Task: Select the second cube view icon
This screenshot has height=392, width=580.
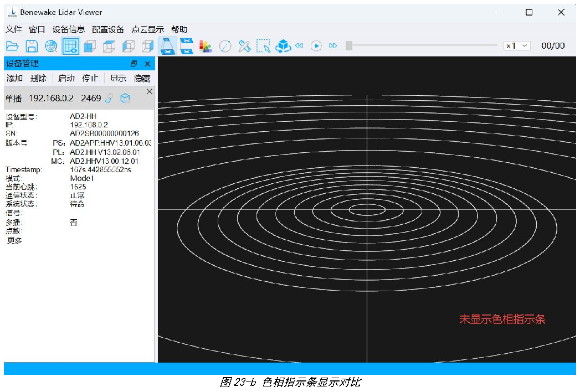Action: (109, 46)
